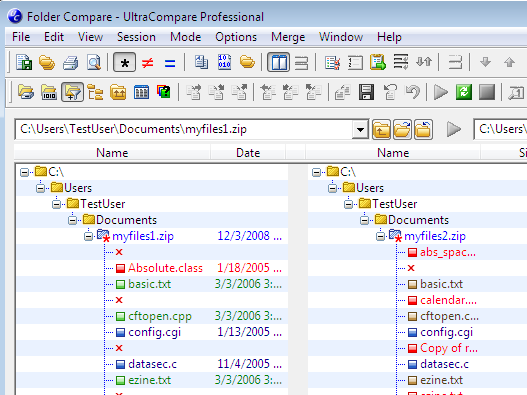Click the save session icon in top toolbar

tap(24, 63)
